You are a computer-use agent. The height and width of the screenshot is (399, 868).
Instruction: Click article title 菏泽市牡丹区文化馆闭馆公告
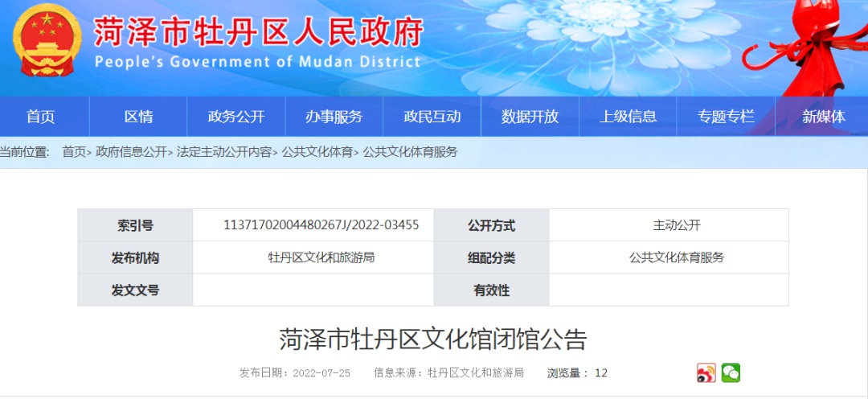pyautogui.click(x=433, y=339)
